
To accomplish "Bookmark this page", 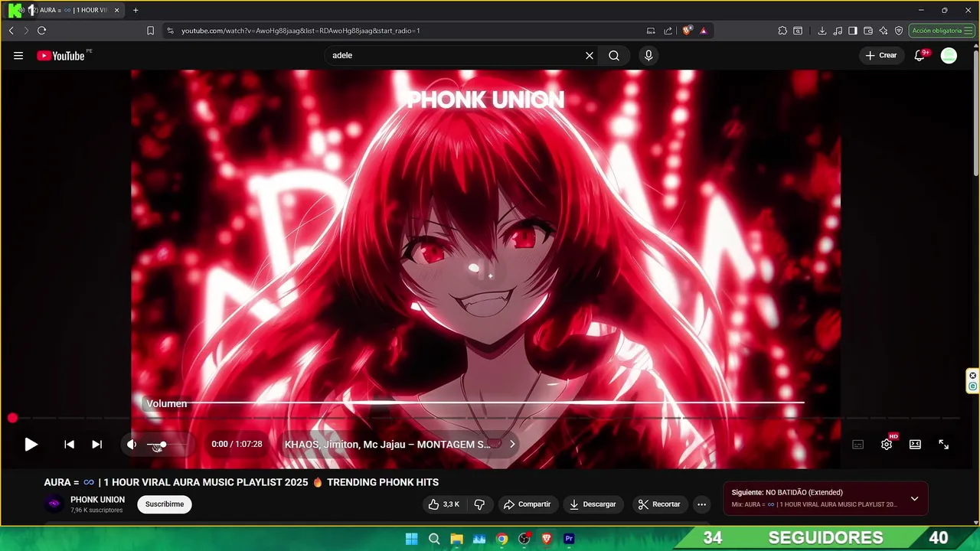I will 150,31.
